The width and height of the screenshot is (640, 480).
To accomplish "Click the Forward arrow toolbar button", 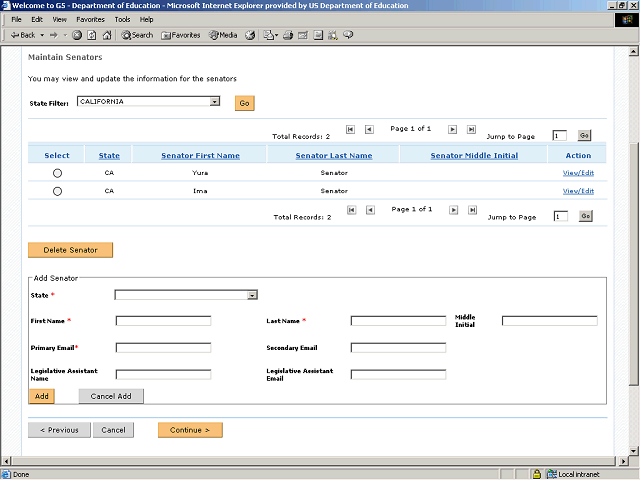I will point(54,35).
